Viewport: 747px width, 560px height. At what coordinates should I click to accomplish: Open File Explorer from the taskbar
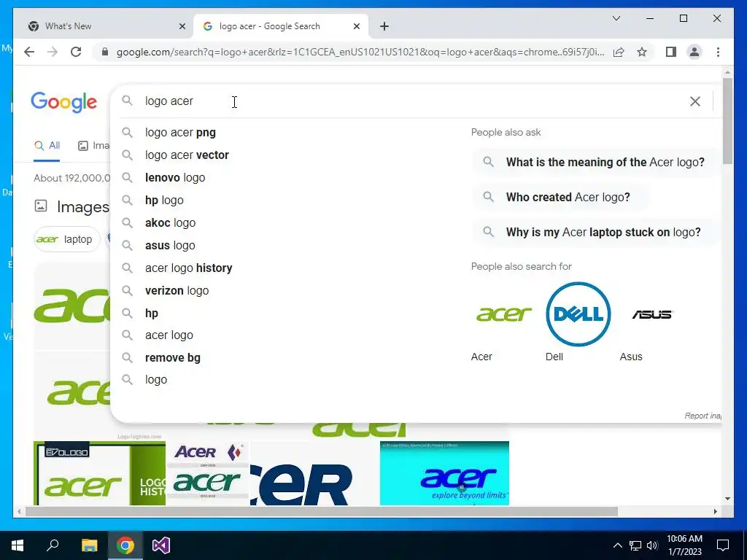click(89, 545)
